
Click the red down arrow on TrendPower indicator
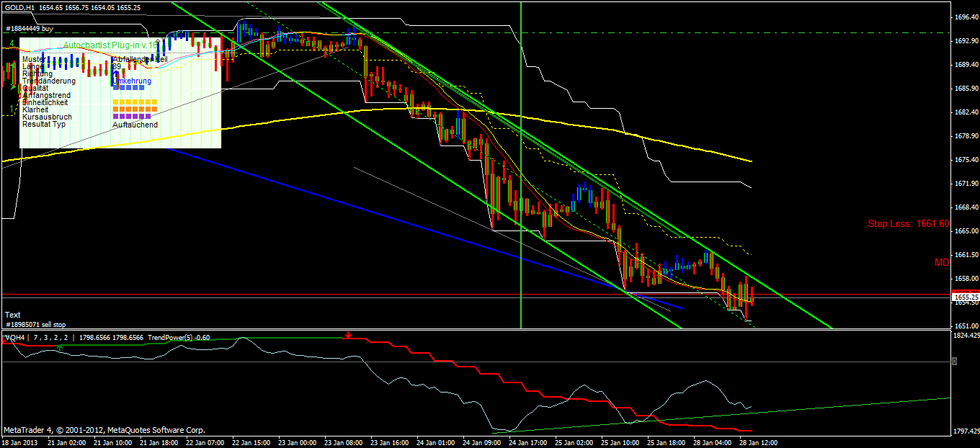click(x=348, y=335)
